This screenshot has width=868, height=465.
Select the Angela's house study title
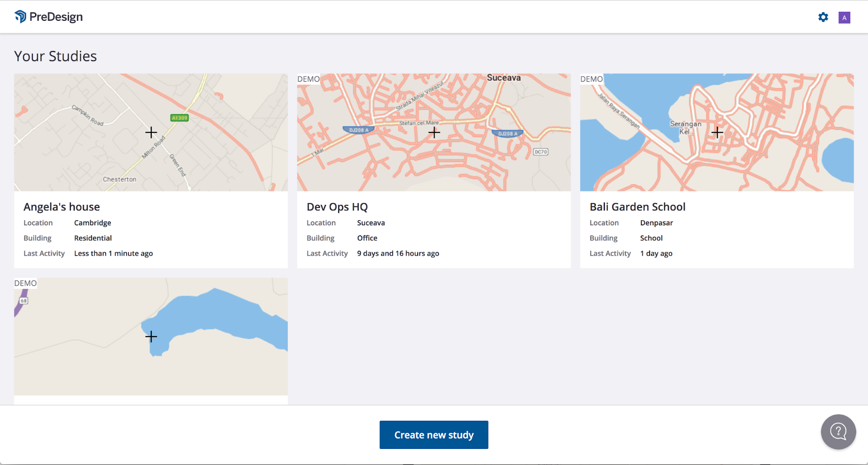pos(62,207)
